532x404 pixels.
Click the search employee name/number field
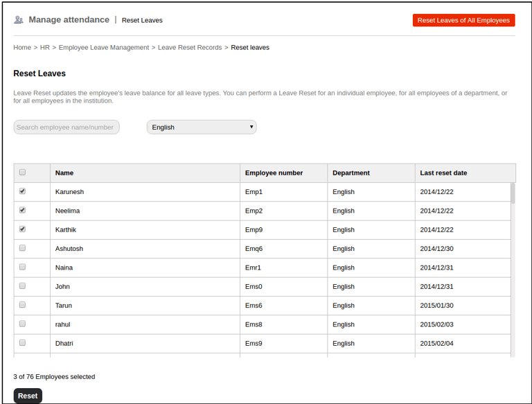(x=66, y=127)
